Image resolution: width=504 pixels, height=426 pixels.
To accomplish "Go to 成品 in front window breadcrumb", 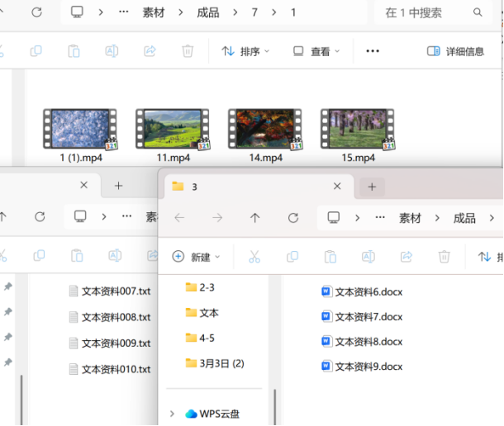I will pos(464,218).
